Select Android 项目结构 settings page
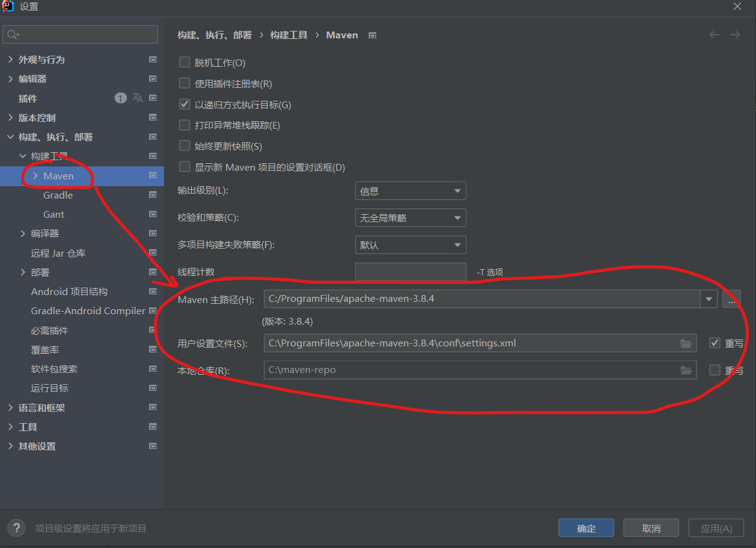 [69, 291]
